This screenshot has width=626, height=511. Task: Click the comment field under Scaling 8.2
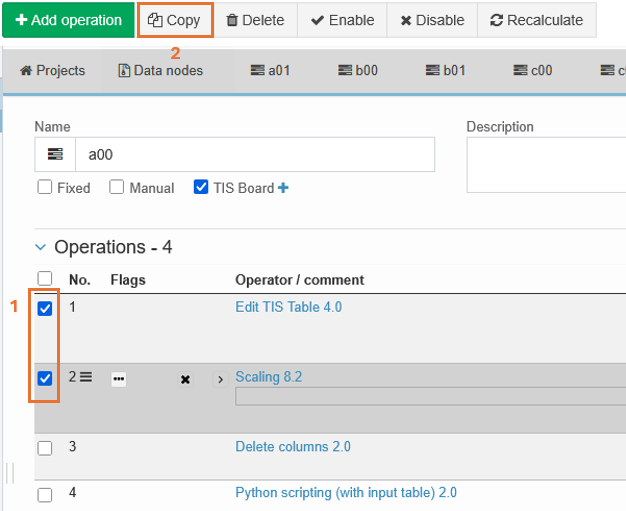tap(430, 397)
